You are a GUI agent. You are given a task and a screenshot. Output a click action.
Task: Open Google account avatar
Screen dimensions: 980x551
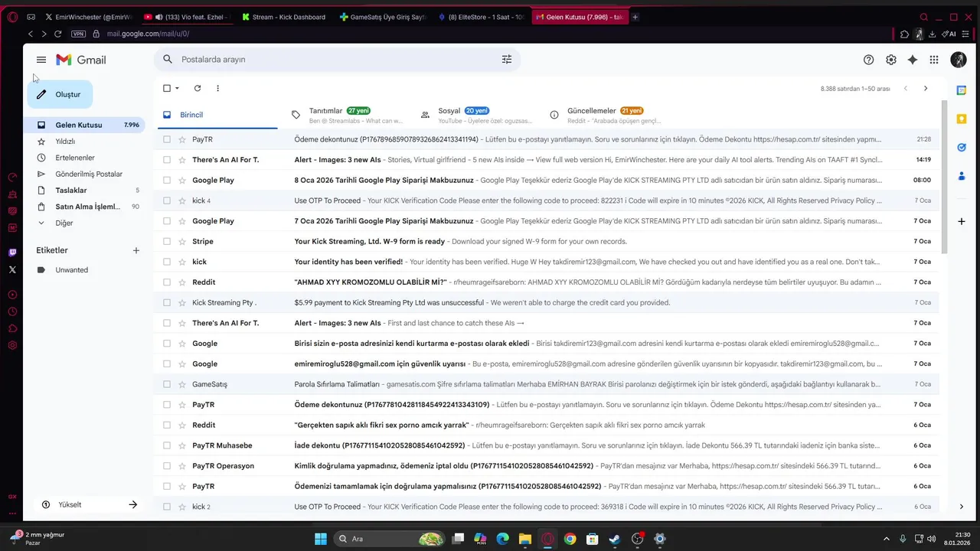click(958, 60)
